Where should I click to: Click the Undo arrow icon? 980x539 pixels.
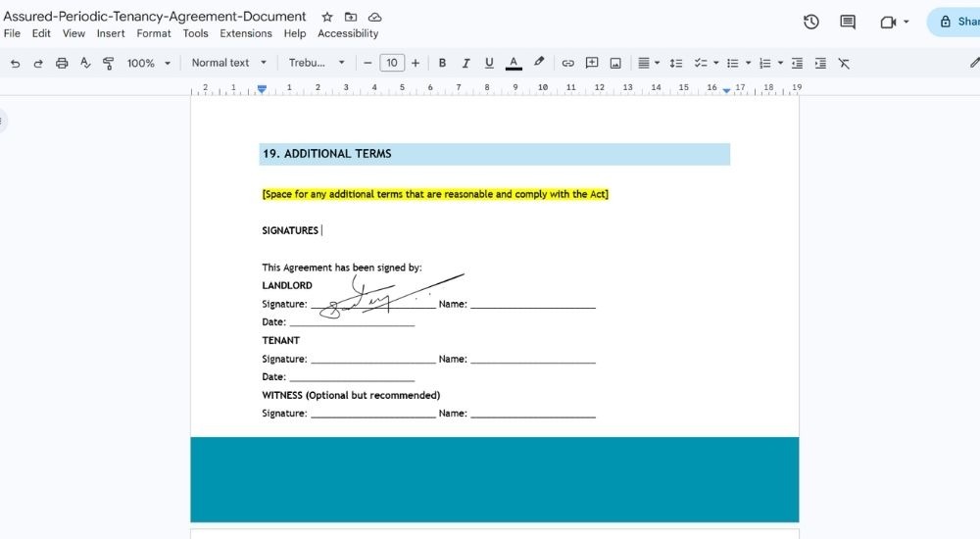coord(15,63)
